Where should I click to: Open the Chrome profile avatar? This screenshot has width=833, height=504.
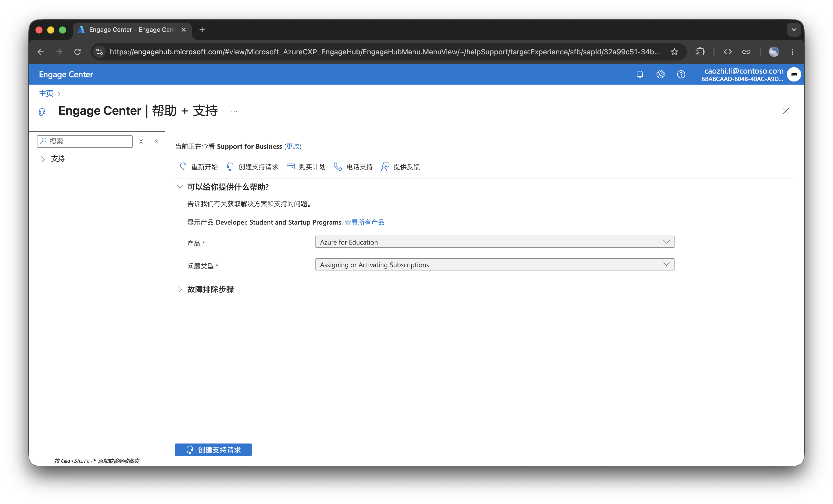tap(774, 52)
